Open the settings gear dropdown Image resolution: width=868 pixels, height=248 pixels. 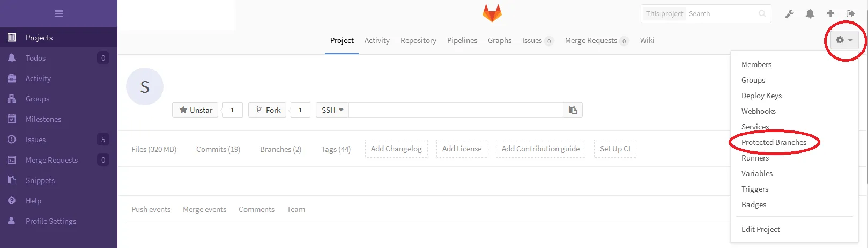point(844,40)
